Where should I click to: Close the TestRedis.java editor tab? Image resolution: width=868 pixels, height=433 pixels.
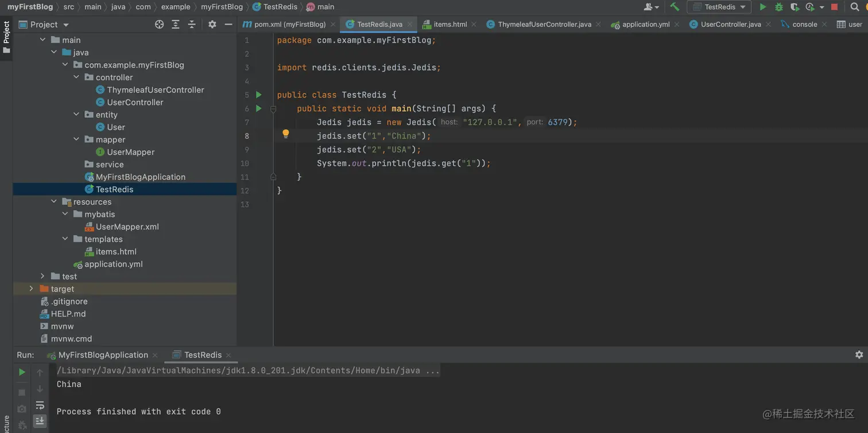[x=410, y=25]
